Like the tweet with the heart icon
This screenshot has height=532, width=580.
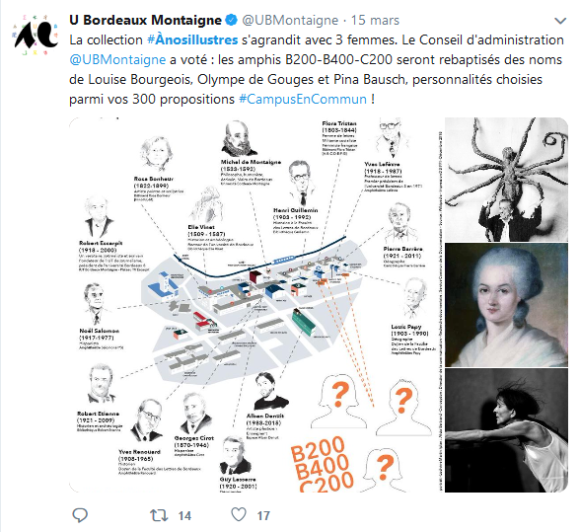pos(239,515)
